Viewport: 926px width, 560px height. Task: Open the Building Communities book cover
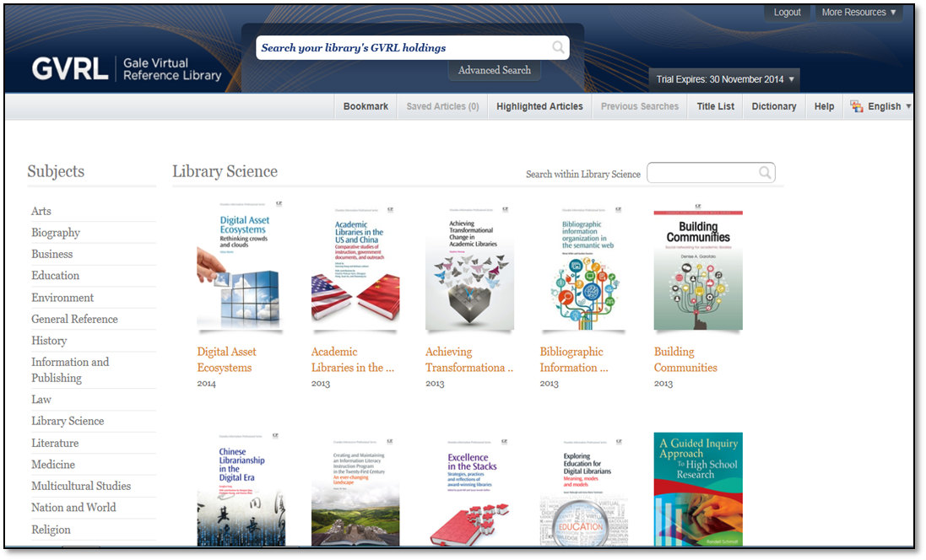click(x=698, y=265)
